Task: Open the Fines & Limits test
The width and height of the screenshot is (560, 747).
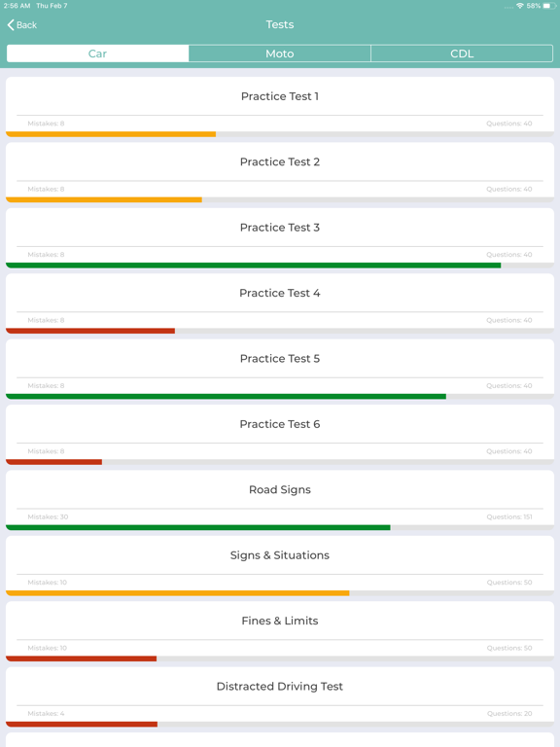Action: tap(280, 631)
